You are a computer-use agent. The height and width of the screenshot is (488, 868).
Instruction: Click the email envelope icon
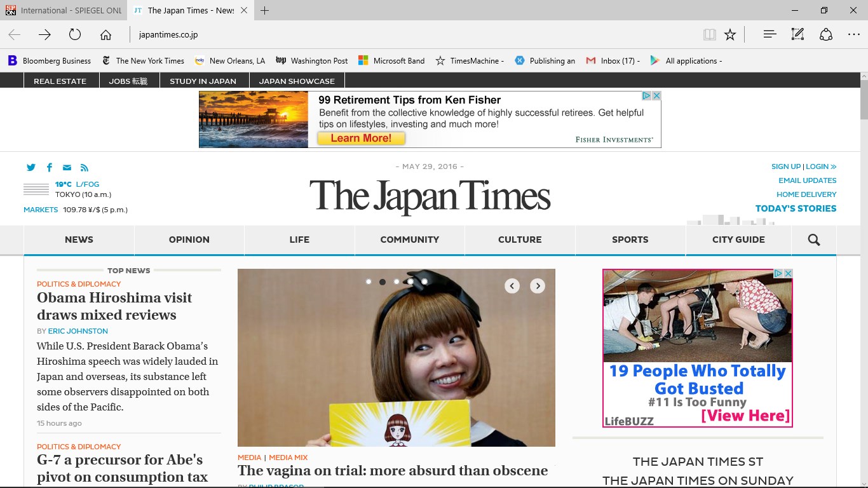67,167
